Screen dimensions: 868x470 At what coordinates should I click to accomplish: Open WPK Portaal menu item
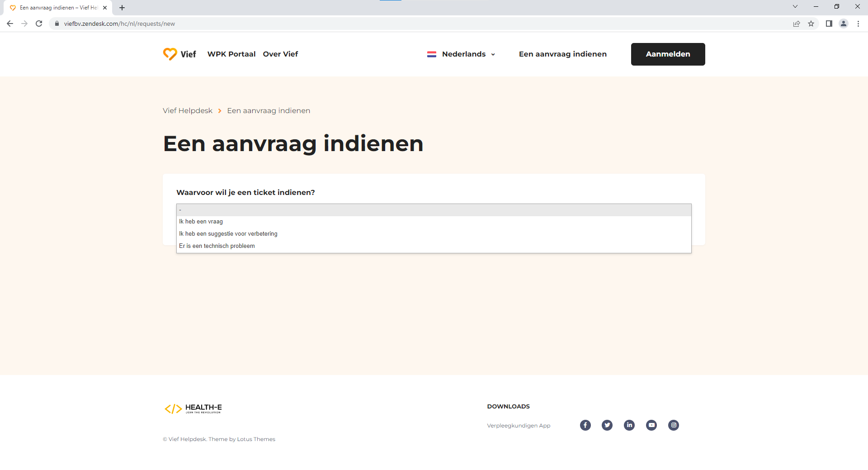(231, 54)
